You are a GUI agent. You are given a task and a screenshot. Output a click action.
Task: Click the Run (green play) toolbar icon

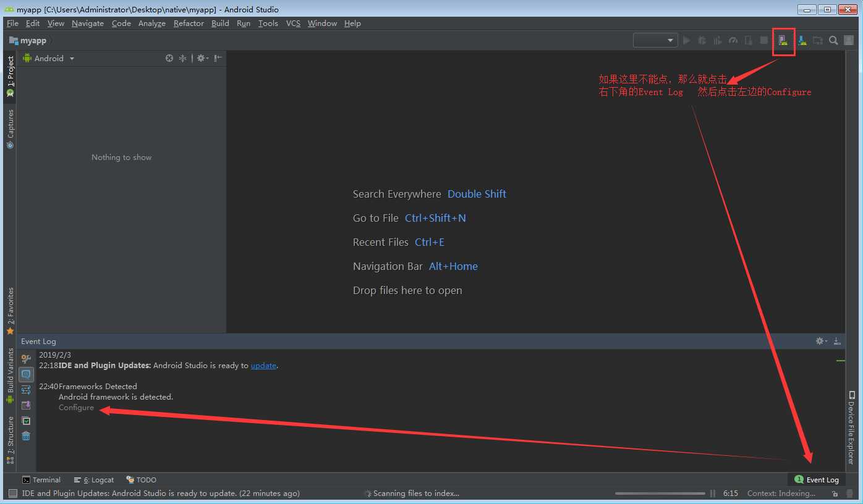[x=687, y=41]
